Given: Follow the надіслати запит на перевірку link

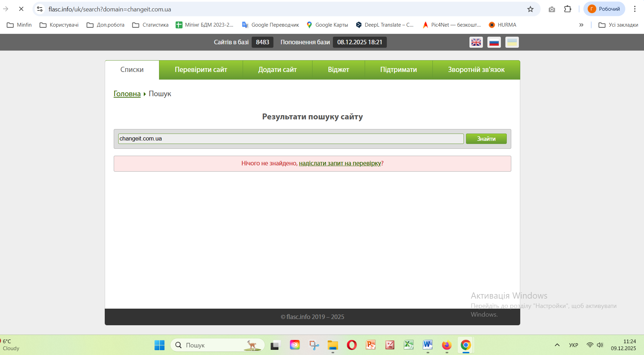Looking at the screenshot, I should pyautogui.click(x=340, y=163).
